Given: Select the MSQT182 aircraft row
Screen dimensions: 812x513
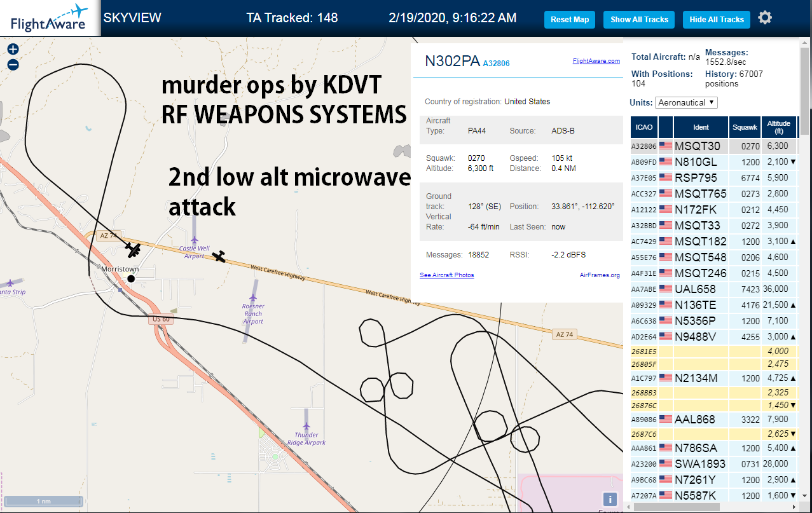Looking at the screenshot, I should [713, 242].
